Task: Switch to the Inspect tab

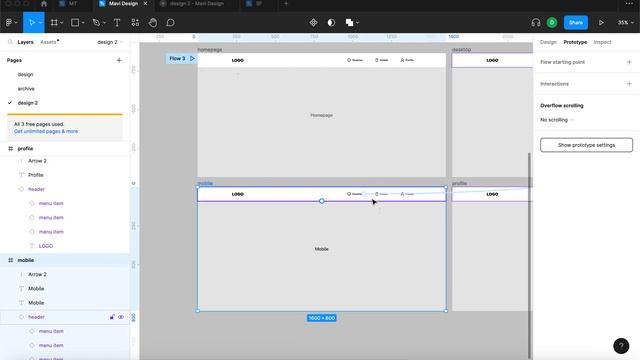Action: pos(602,42)
